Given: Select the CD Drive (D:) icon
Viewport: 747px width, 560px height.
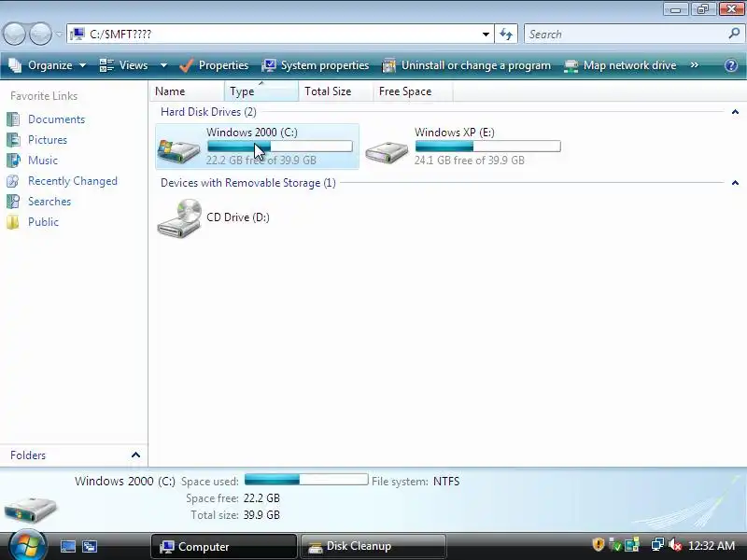Looking at the screenshot, I should click(x=179, y=217).
